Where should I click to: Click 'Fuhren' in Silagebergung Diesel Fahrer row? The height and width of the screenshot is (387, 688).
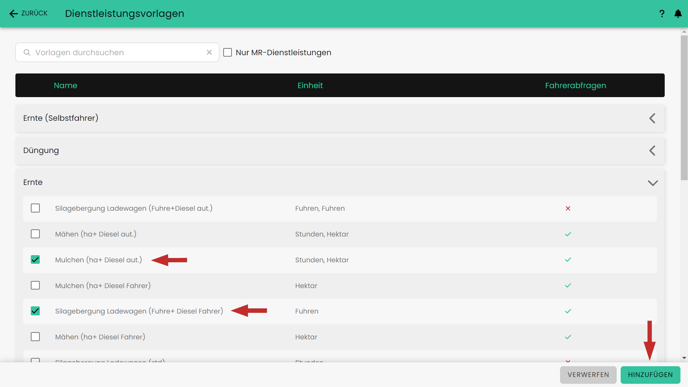click(x=307, y=311)
